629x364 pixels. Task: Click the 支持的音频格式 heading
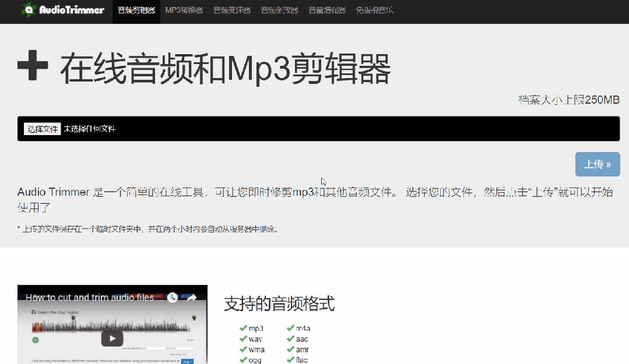tap(279, 303)
